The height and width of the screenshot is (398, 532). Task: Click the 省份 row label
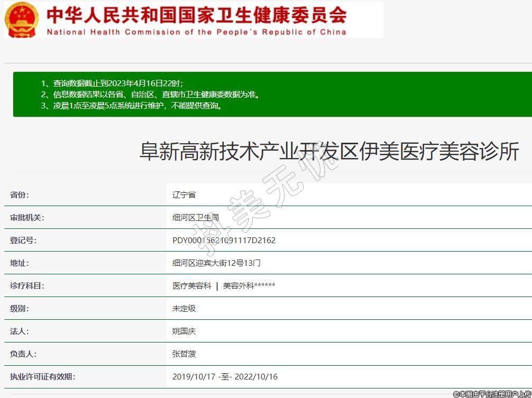click(20, 195)
